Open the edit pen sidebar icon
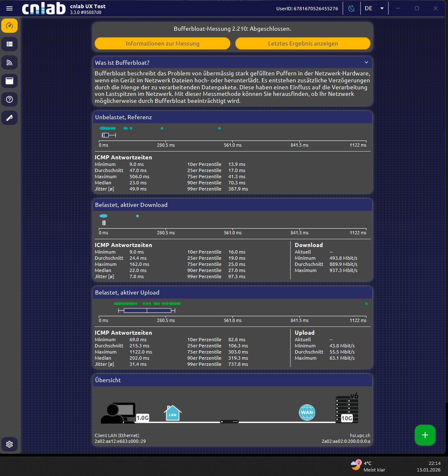 [x=9, y=118]
